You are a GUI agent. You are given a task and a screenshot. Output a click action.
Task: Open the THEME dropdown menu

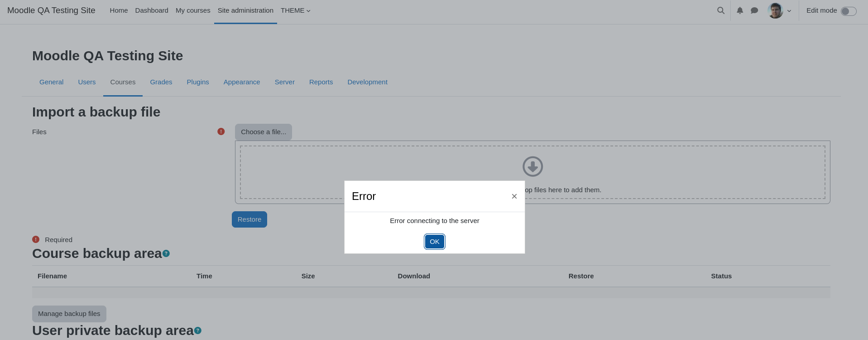tap(296, 10)
